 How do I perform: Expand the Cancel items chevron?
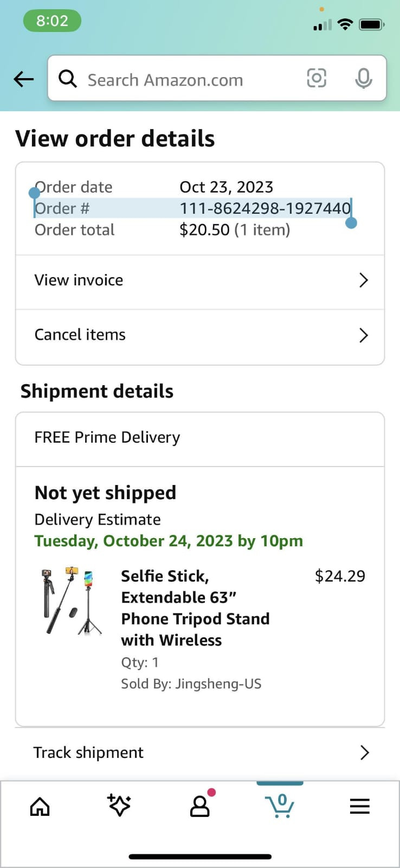click(x=364, y=335)
